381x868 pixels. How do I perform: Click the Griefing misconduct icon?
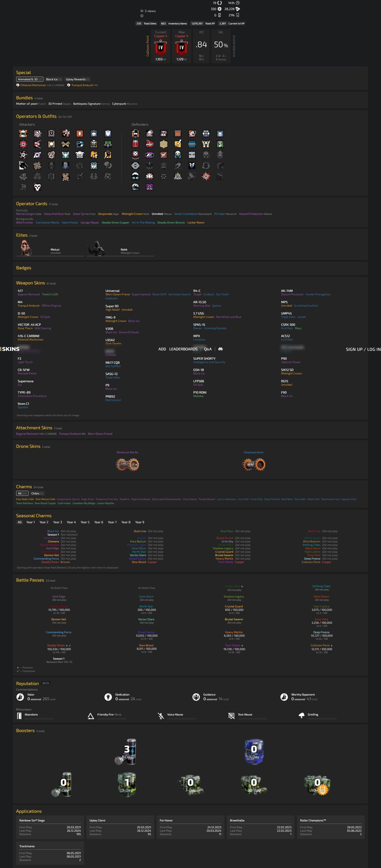pos(301,716)
